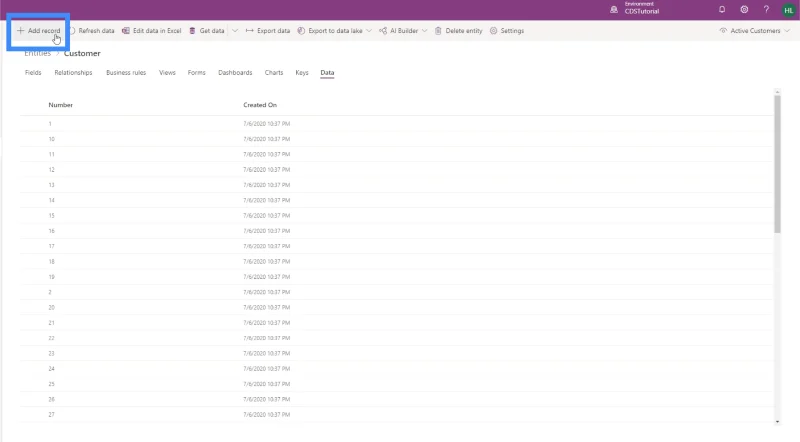This screenshot has width=800, height=442.
Task: Switch to the Fields tab
Action: pyautogui.click(x=33, y=72)
